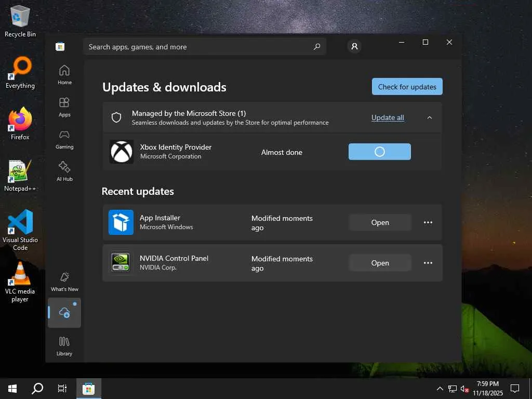Click the muted volume tray icon
Screen dimensions: 532x399
[464, 389]
